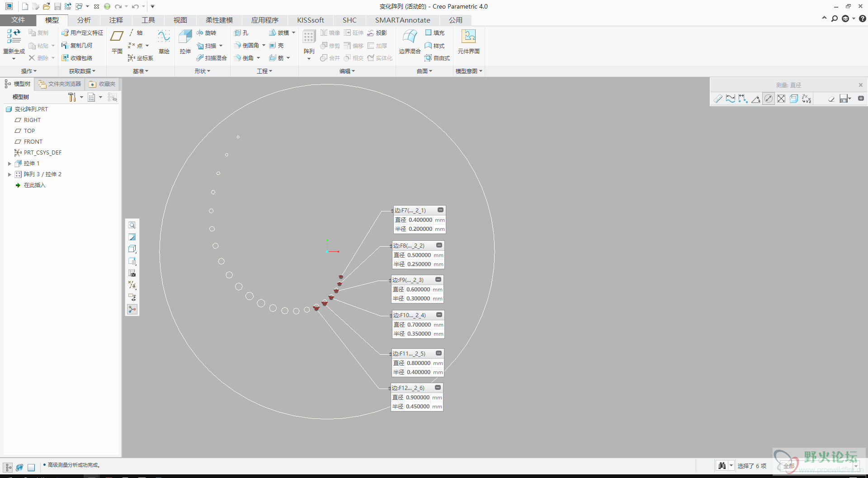This screenshot has height=478, width=868.
Task: Click the Repaint icon in graphics toolbar
Action: click(x=132, y=237)
